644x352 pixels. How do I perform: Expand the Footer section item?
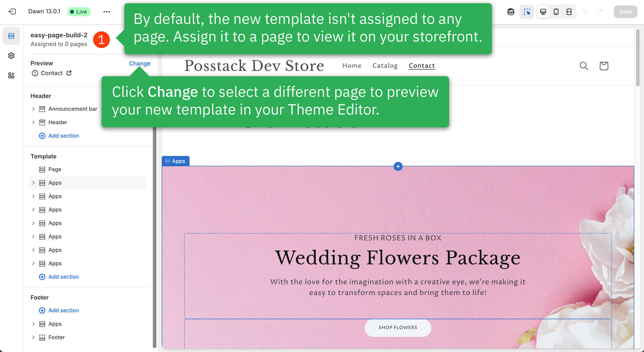point(33,337)
